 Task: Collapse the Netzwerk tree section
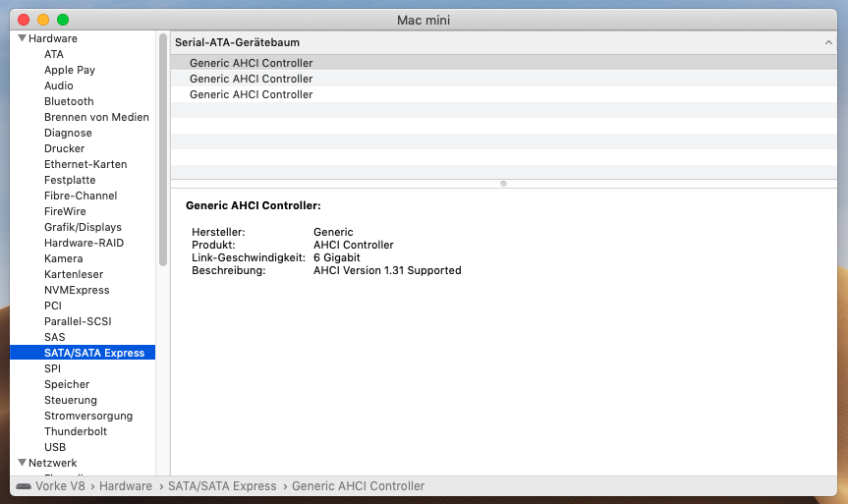(x=23, y=463)
